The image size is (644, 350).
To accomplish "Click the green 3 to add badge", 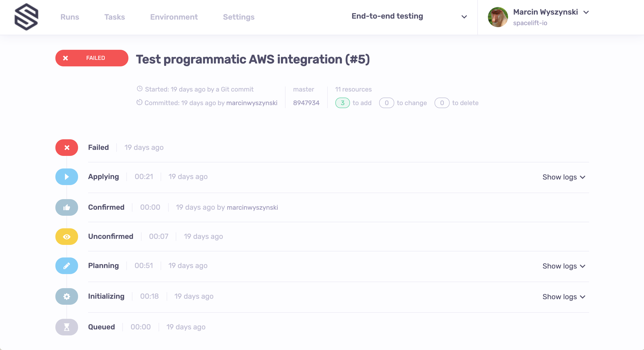I will (342, 103).
